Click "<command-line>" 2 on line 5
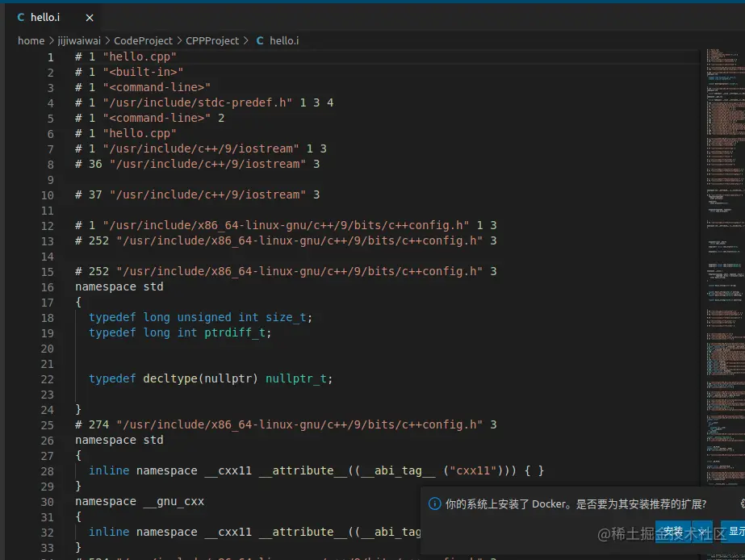Screen dimensions: 745x560 pos(163,118)
